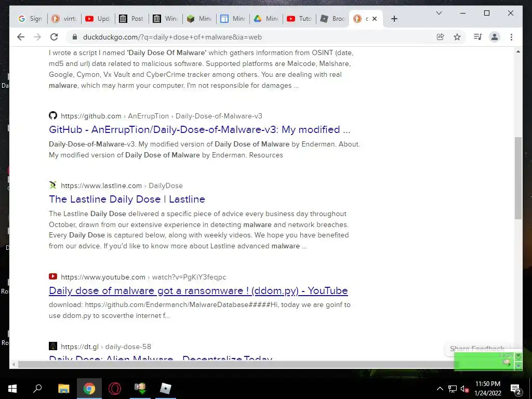Click the youtube.com watch?v=PgKiY3feqpc URL

(143, 277)
